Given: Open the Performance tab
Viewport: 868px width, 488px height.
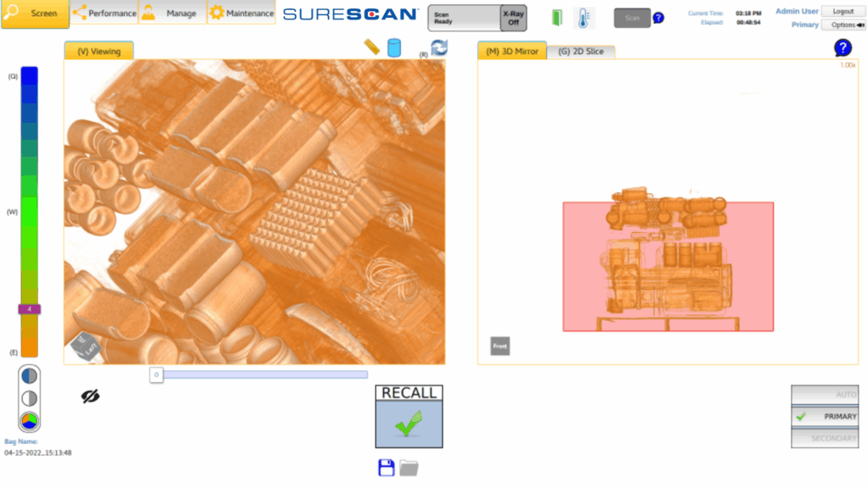Looking at the screenshot, I should tap(104, 14).
